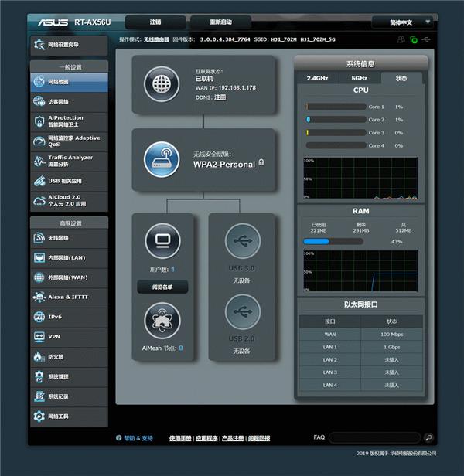Image resolution: width=464 pixels, height=476 pixels.
Task: Click the HJ1_702M_5G SSID link
Action: pyautogui.click(x=318, y=39)
